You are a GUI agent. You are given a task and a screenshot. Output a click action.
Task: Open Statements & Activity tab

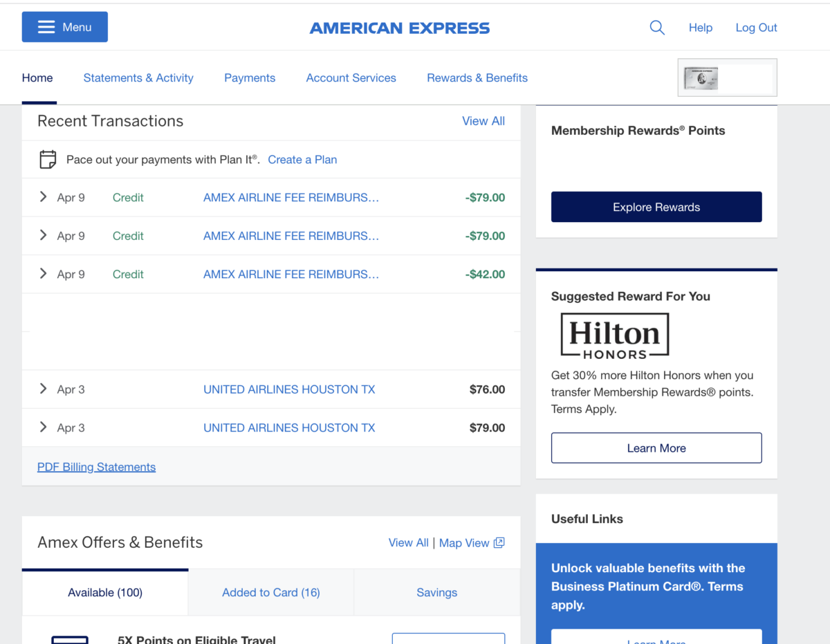138,78
